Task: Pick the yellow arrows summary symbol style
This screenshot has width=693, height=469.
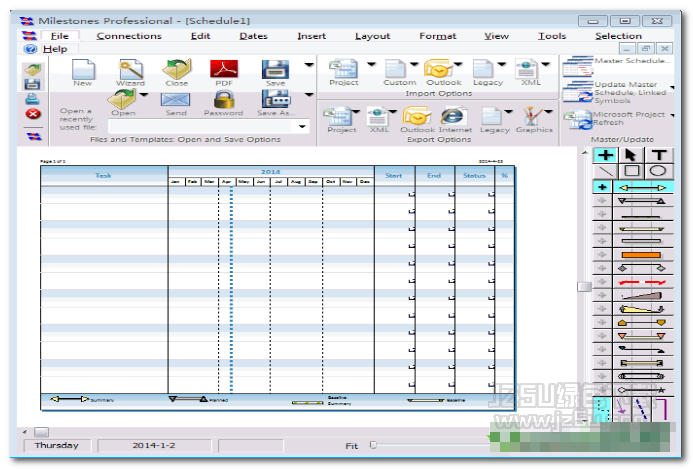Action: [x=642, y=188]
